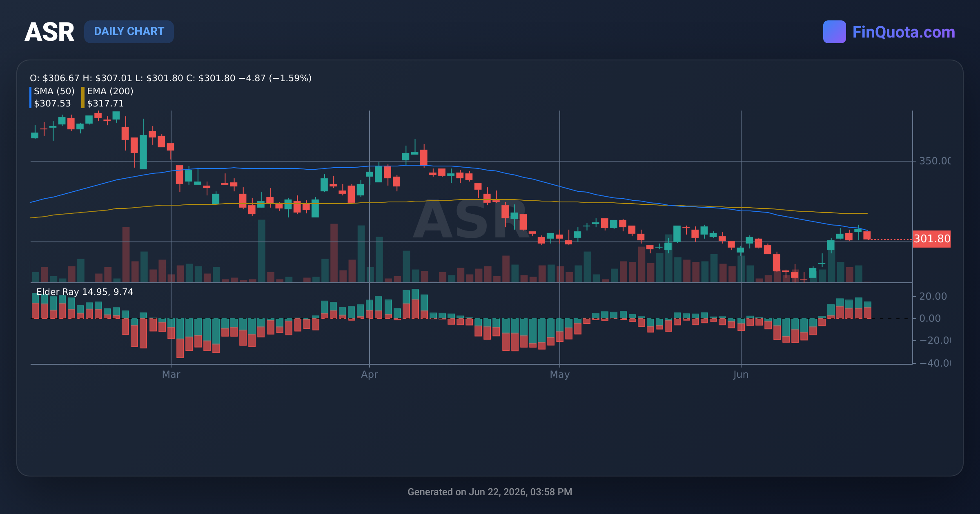This screenshot has width=980, height=514.
Task: Click the May date axis label
Action: (559, 374)
